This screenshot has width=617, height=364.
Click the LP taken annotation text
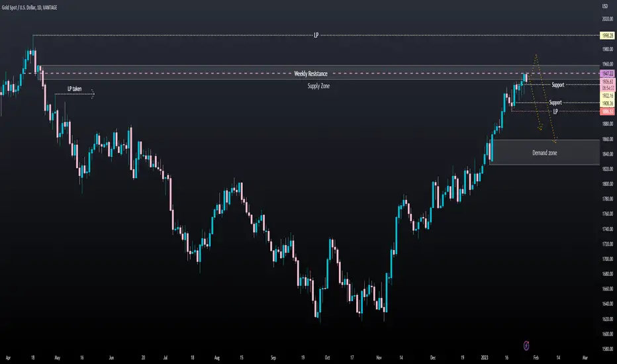(74, 89)
